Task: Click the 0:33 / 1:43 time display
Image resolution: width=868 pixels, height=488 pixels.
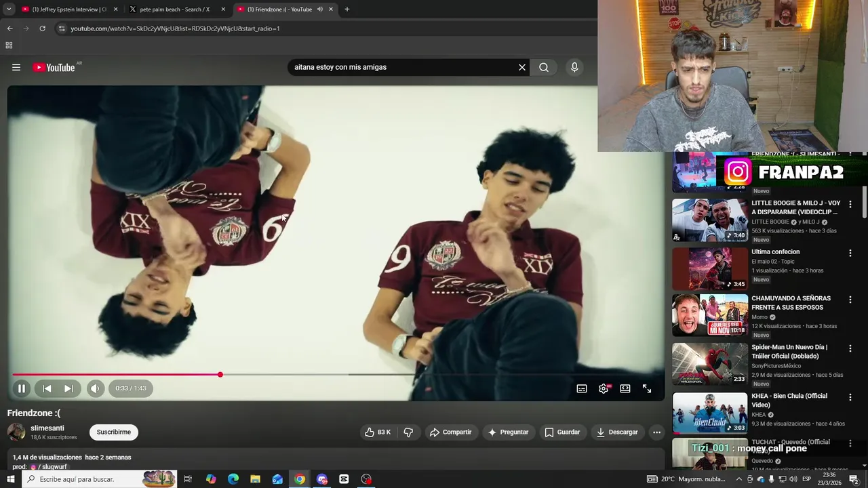Action: [131, 388]
